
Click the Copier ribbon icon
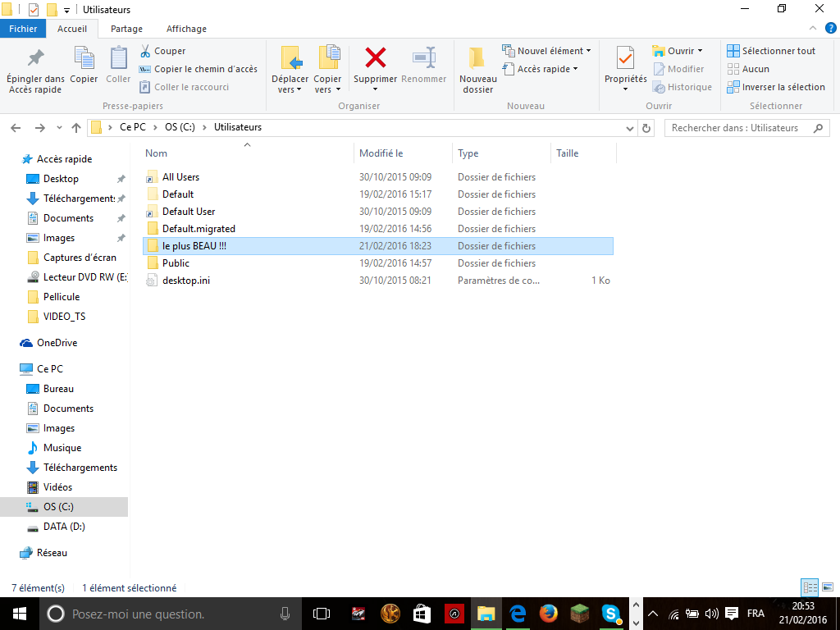pyautogui.click(x=84, y=65)
